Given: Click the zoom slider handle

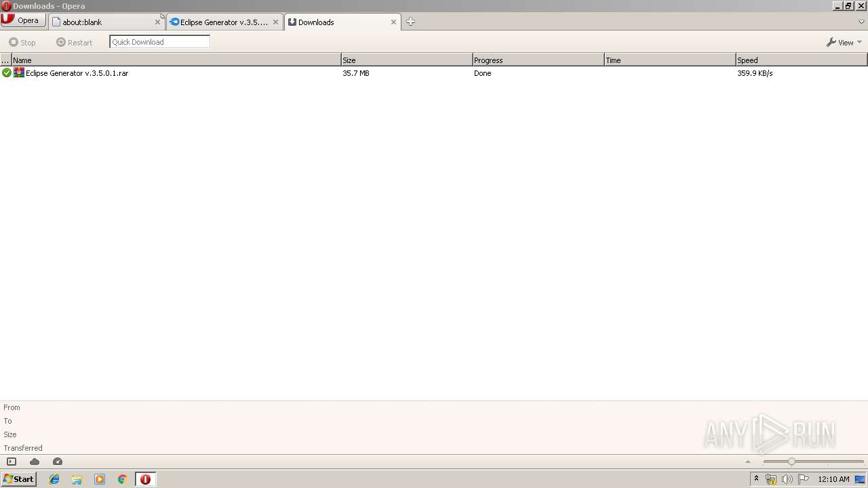Looking at the screenshot, I should click(791, 462).
